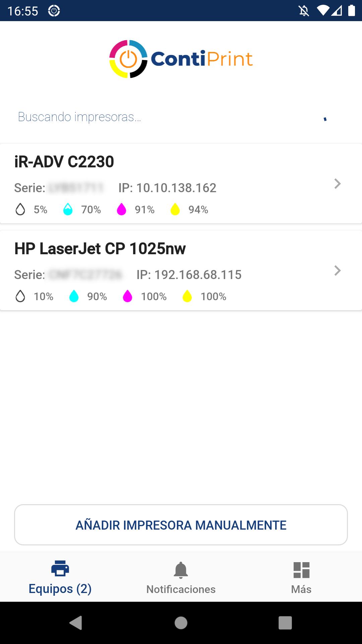The height and width of the screenshot is (644, 362).
Task: Expand HP LaserJet CP 1025nw chevron arrow
Action: coord(338,270)
